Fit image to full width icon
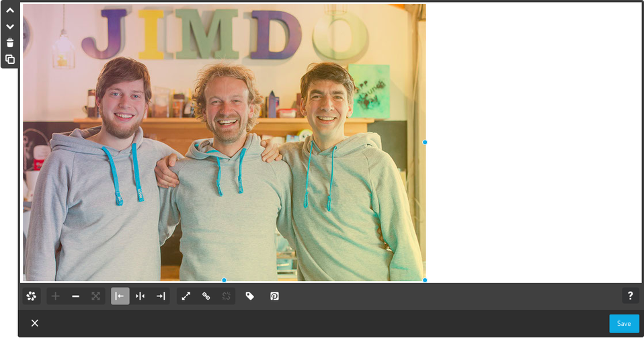This screenshot has height=338, width=644. 95,296
